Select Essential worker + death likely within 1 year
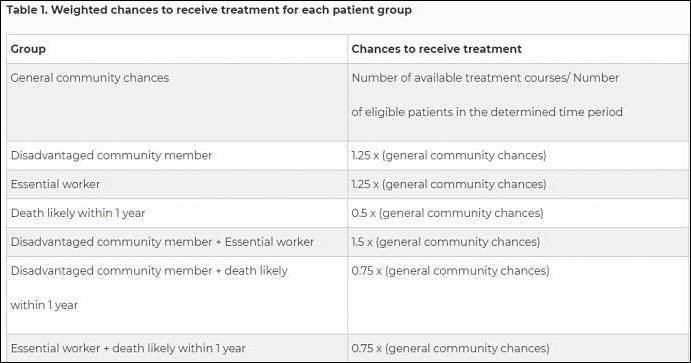691x363 pixels. click(128, 348)
